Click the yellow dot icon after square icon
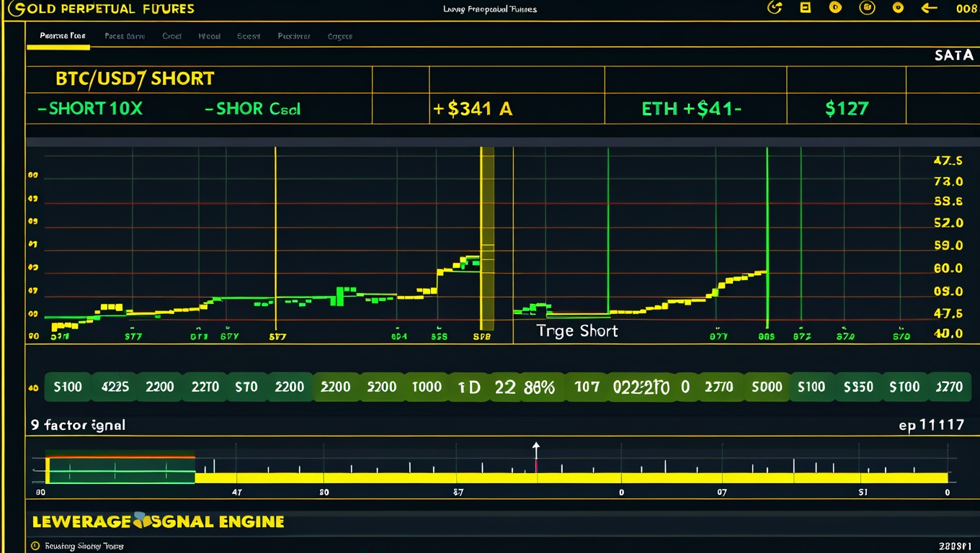 pos(835,8)
